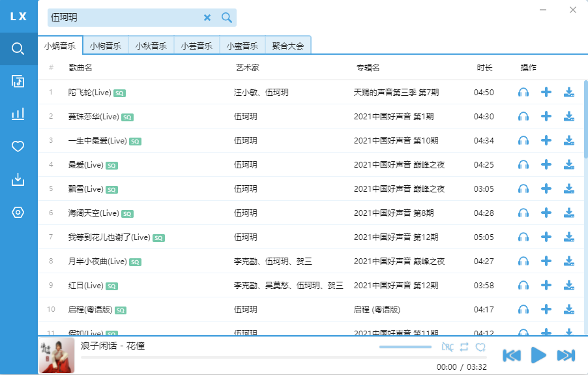Click the search magnifier icon in search box
The image size is (588, 375).
click(x=227, y=18)
